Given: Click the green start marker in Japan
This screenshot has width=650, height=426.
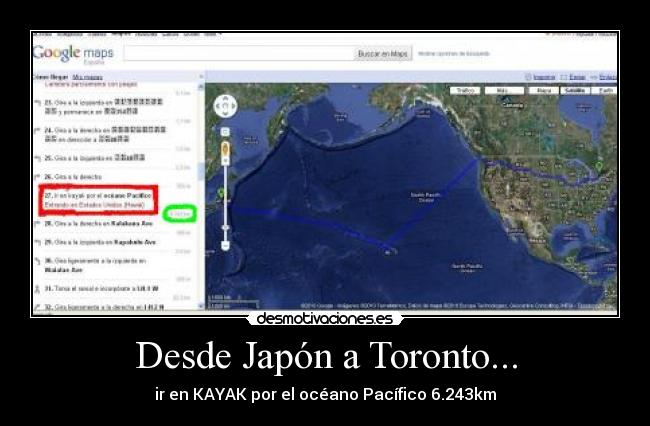Looking at the screenshot, I should click(x=222, y=194).
